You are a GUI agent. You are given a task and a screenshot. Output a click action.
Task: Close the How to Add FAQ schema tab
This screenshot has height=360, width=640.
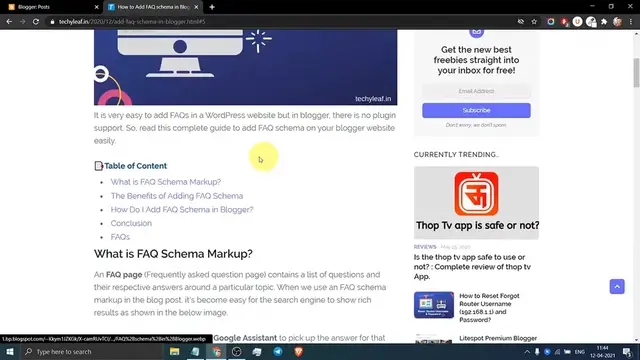coord(196,7)
